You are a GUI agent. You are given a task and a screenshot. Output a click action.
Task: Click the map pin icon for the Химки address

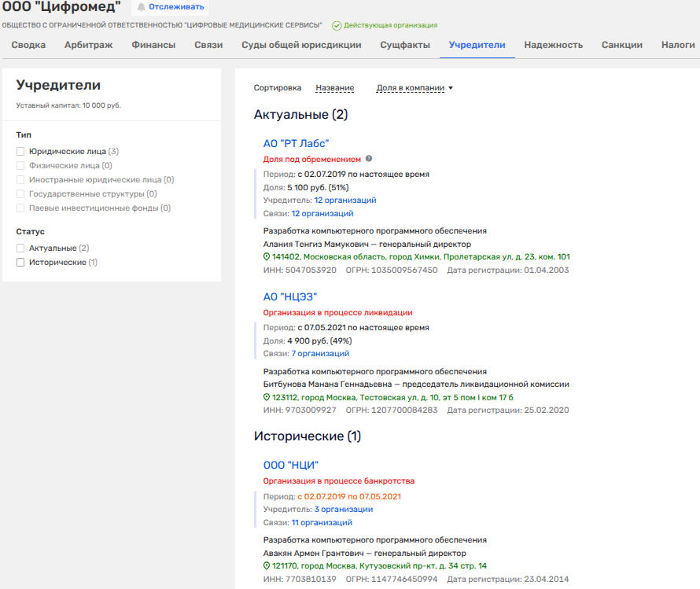click(267, 257)
